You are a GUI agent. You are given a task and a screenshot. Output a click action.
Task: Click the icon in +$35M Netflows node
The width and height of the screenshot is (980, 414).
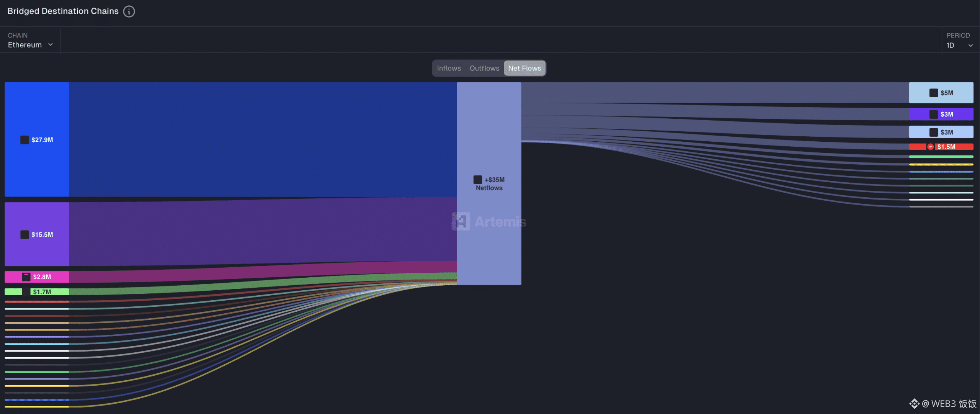(x=477, y=180)
